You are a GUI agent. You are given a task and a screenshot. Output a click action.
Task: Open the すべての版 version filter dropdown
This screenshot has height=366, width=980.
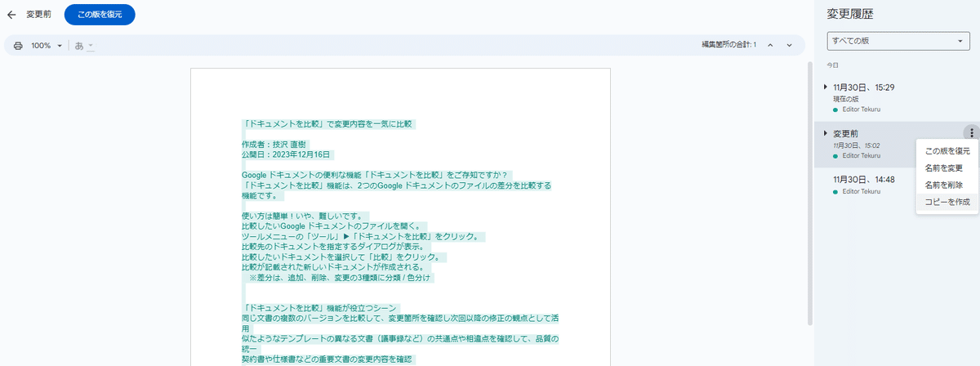(898, 41)
